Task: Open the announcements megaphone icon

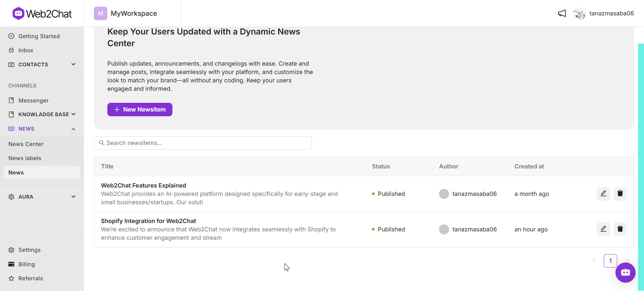Action: [x=562, y=13]
